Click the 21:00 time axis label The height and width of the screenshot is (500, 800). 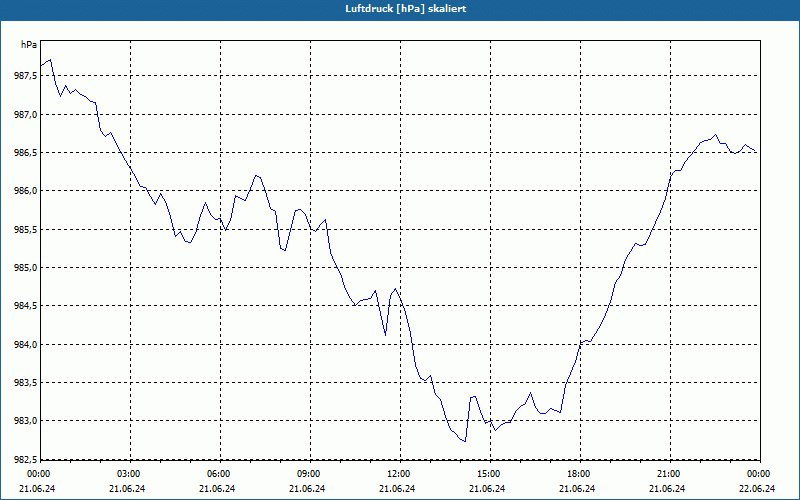coord(670,474)
